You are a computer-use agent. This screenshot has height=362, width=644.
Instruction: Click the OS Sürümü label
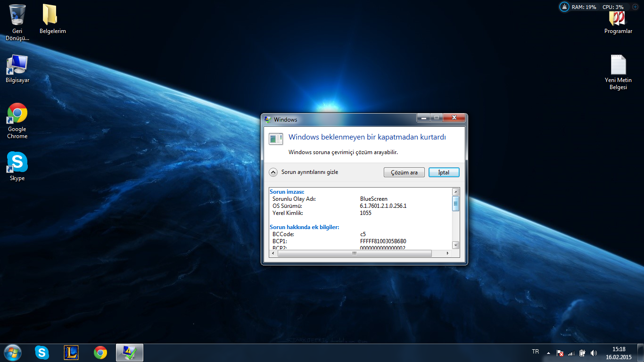(x=287, y=206)
